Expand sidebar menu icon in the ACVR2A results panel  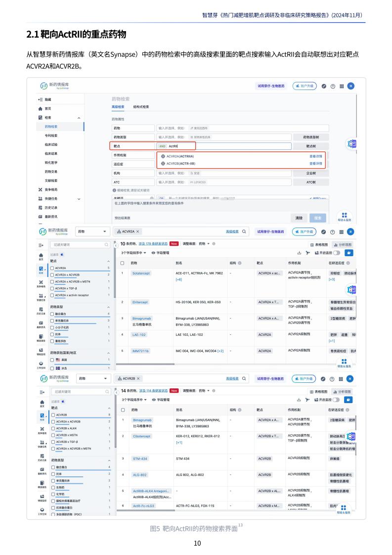(41, 245)
